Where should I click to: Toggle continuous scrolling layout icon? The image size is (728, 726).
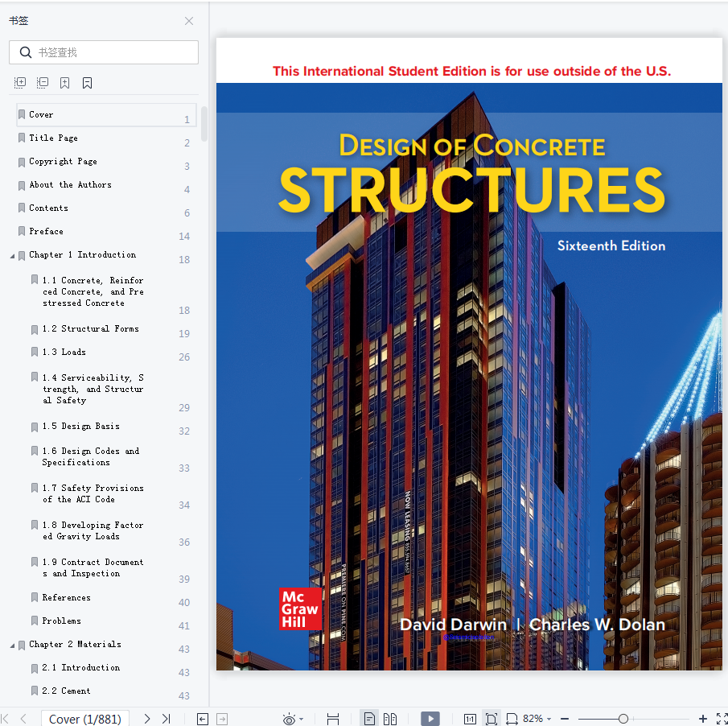pos(333,719)
